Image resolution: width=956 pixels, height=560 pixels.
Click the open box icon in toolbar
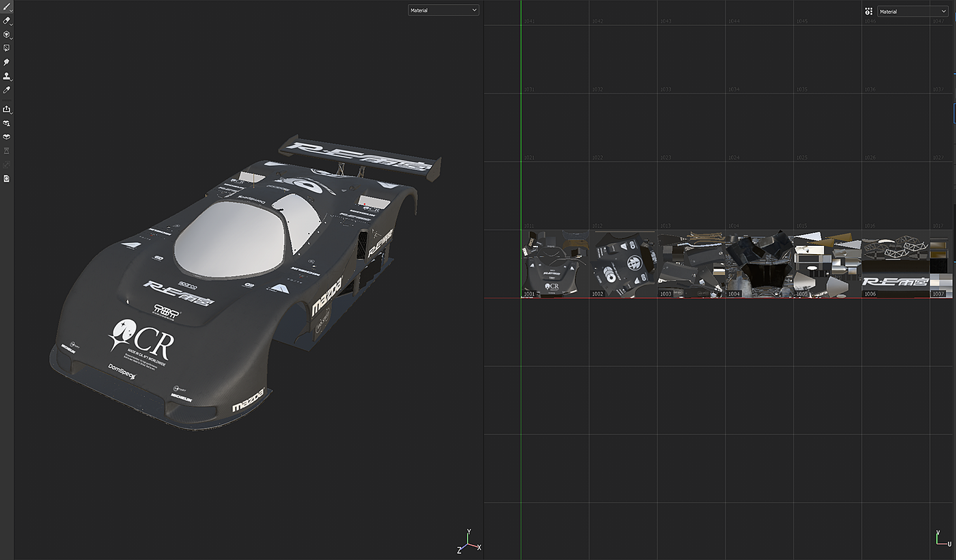(x=6, y=137)
